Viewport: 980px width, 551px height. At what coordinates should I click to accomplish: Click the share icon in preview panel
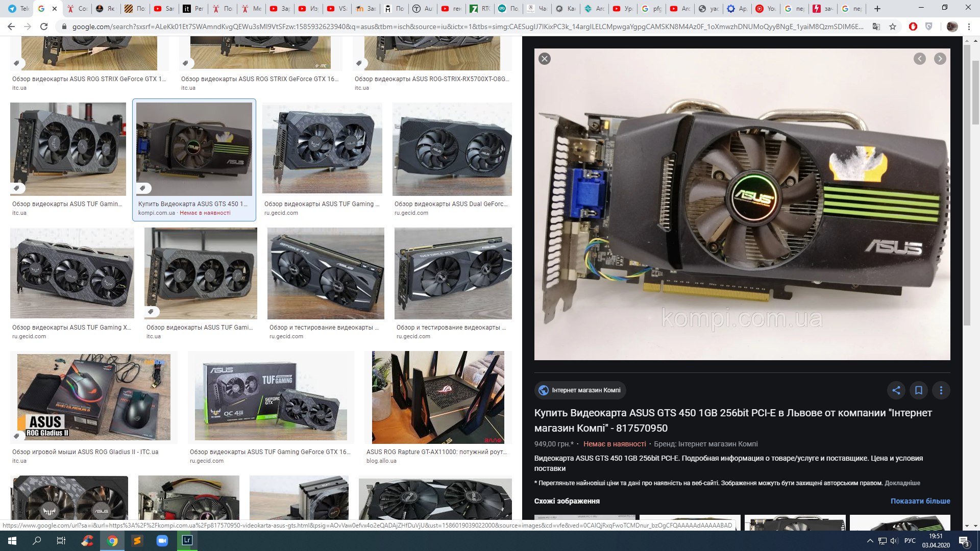(x=896, y=390)
